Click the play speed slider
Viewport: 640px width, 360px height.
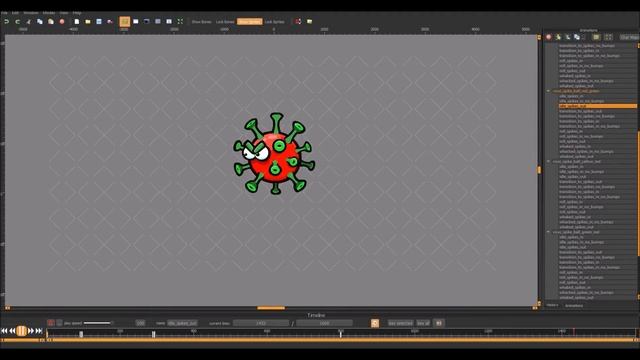pyautogui.click(x=98, y=323)
